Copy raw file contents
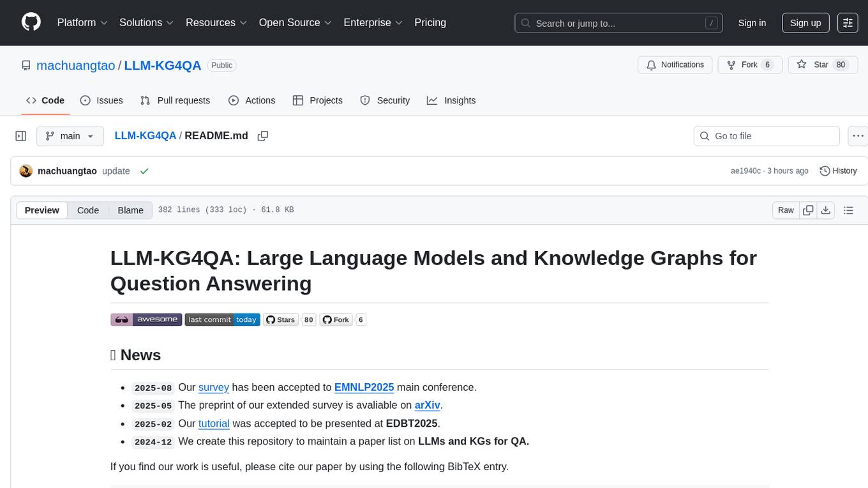 (x=809, y=210)
